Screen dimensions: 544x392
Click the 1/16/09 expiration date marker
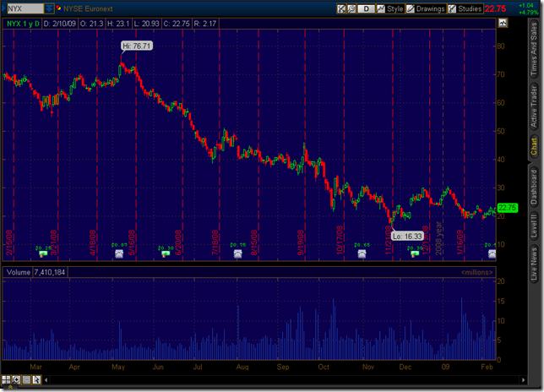[460, 242]
